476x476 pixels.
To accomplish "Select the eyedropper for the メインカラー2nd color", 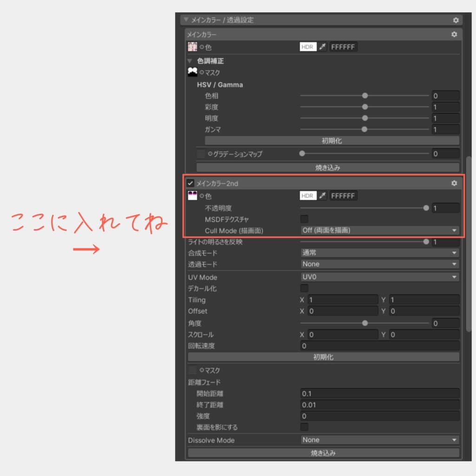I will 322,196.
